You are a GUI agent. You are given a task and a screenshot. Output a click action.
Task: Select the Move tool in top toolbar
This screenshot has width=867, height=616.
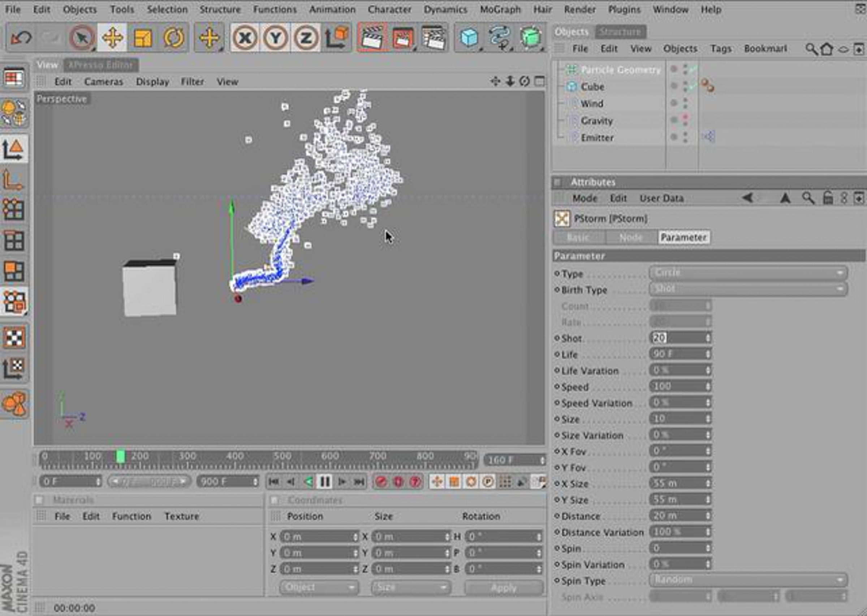(x=112, y=38)
